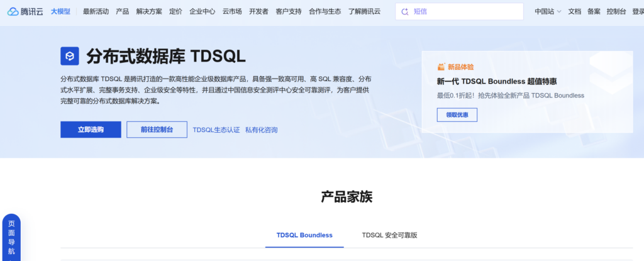Screen dimensions: 644x261
Task: Expand the 中国站 region dropdown
Action: (548, 11)
